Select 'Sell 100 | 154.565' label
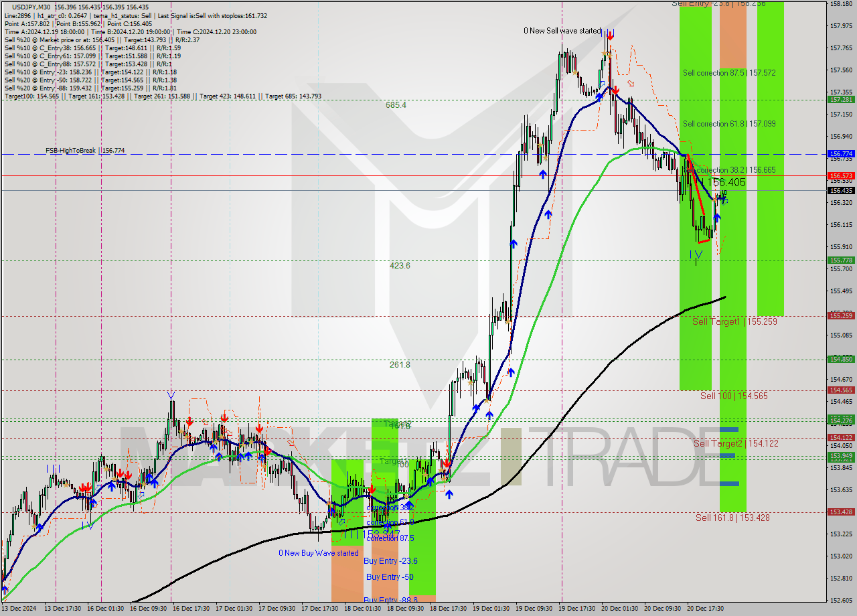The image size is (857, 616). (734, 396)
